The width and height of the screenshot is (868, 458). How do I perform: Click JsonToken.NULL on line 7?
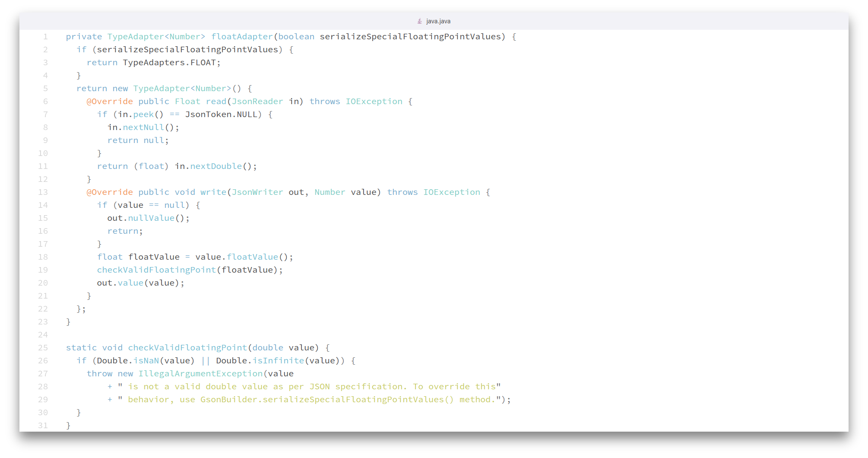222,114
